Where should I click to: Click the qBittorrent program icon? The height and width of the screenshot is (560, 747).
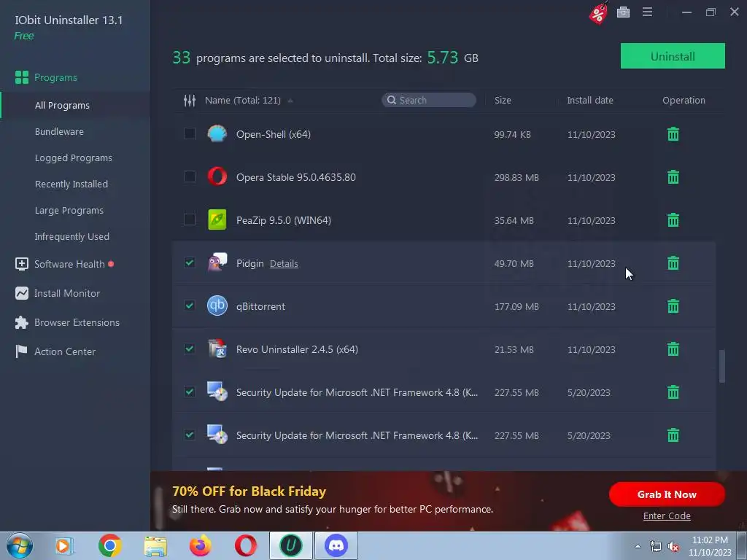point(217,306)
